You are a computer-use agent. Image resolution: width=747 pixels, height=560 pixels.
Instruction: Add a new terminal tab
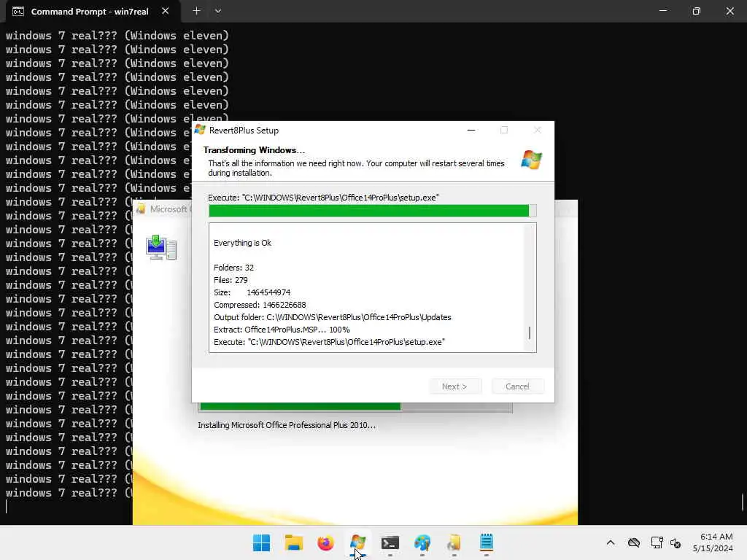196,11
